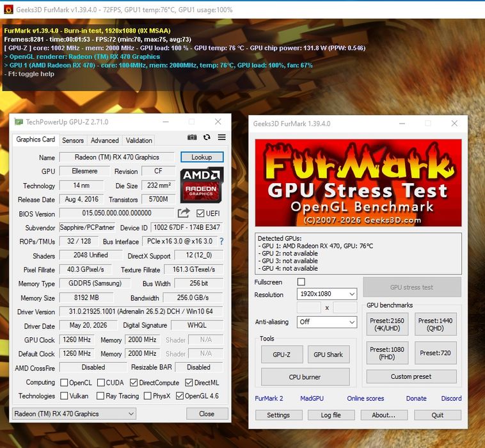Toggle the OpenGL 4.6 checkbox
485x448 pixels.
click(179, 396)
